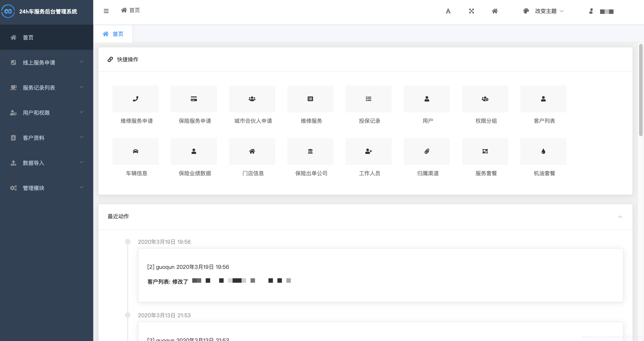Click the font size A icon
Viewport: 644px width, 341px height.
(x=448, y=11)
